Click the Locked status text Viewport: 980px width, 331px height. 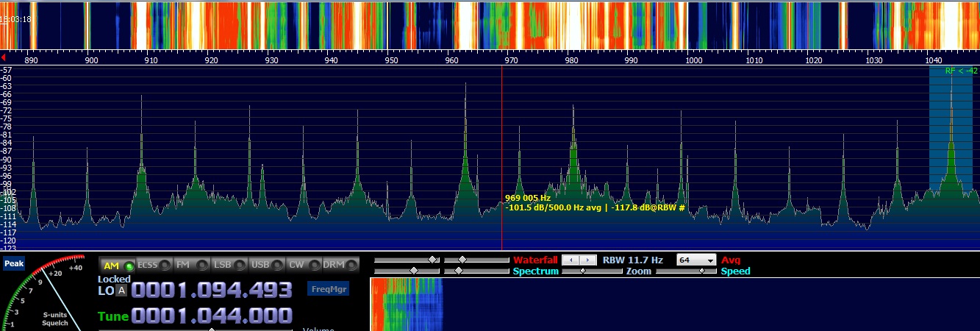(x=114, y=279)
